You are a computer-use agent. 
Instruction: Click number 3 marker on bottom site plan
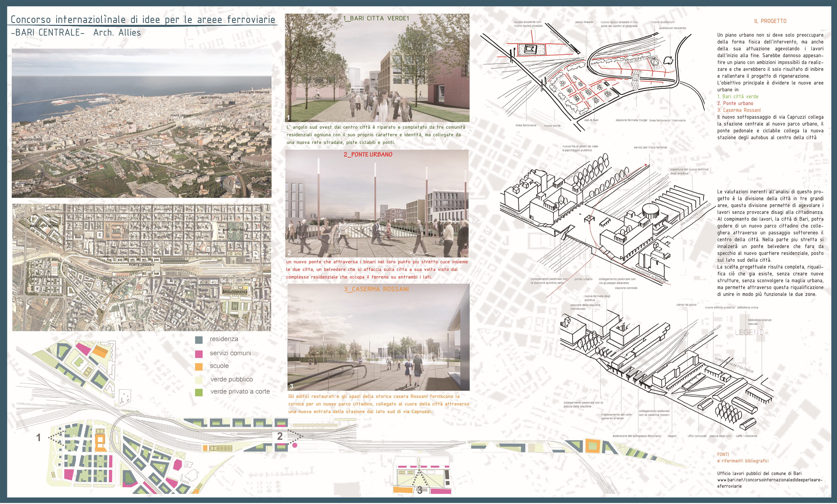(x=420, y=490)
